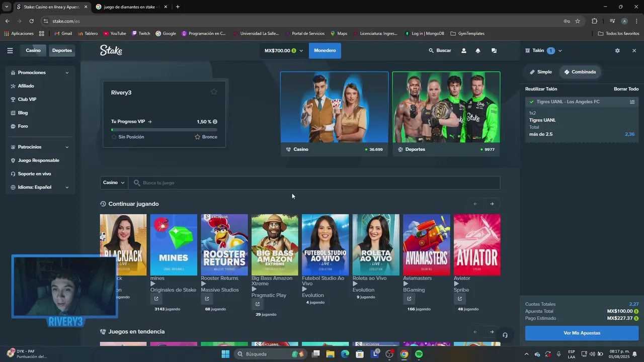Screen dimensions: 644x362
Task: Click the live support headset icon
Action: coord(505,335)
